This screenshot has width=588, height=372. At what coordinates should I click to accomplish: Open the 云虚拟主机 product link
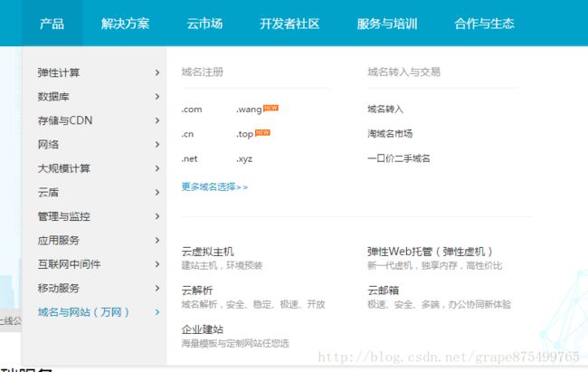point(208,251)
